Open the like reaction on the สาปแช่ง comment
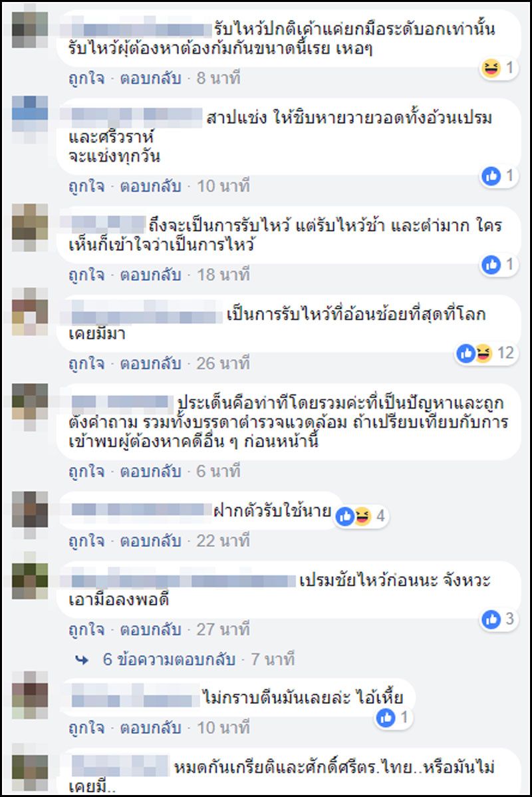Image resolution: width=532 pixels, height=797 pixels. (x=491, y=176)
